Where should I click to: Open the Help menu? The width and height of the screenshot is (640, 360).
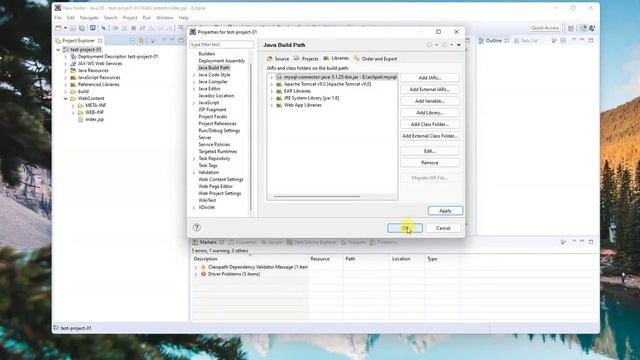tap(184, 18)
